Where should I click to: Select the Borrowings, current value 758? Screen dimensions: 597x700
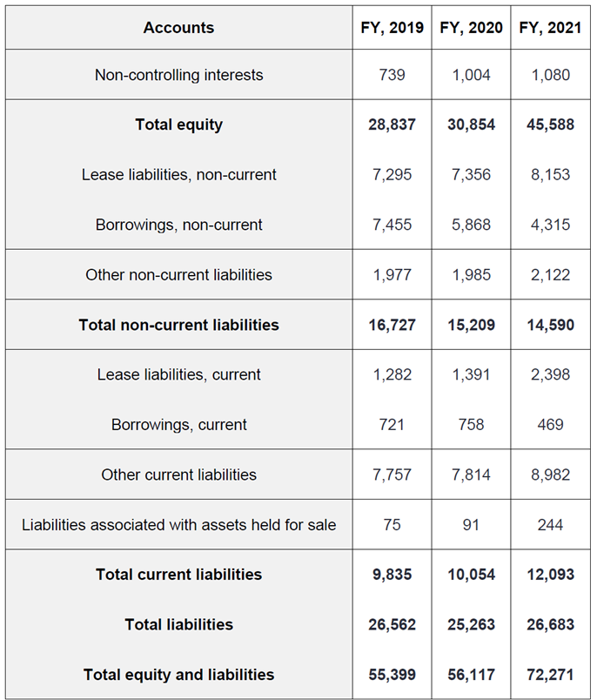coord(471,425)
